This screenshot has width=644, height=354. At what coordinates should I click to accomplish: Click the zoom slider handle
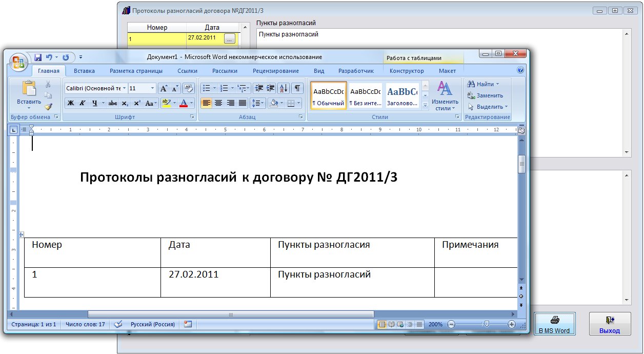(x=487, y=324)
